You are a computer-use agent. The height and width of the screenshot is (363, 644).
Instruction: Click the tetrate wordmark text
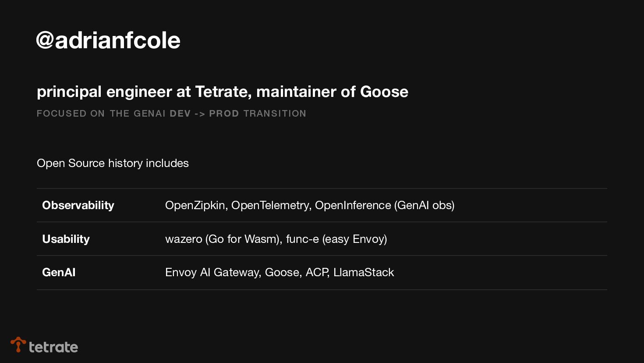(53, 347)
